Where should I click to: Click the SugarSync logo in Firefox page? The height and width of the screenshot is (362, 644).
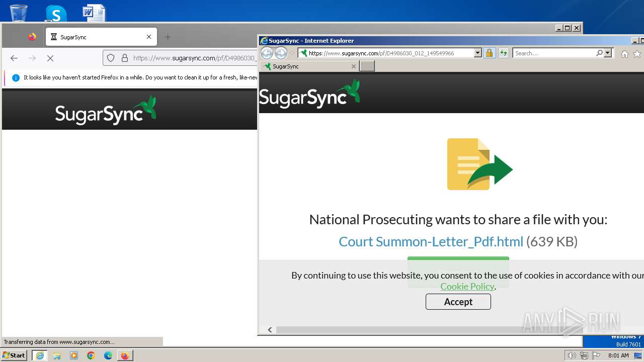coord(106,110)
